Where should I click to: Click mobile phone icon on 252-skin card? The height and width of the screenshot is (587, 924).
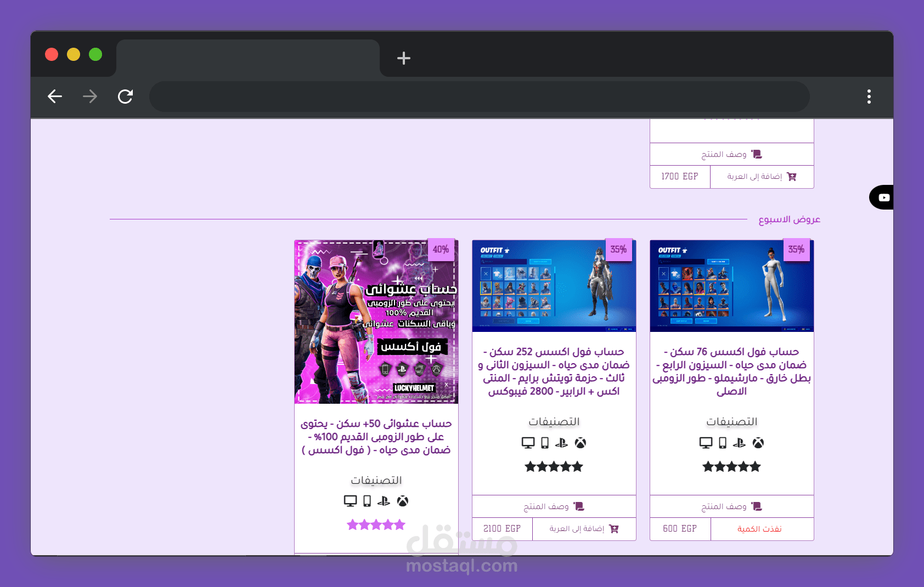click(x=545, y=443)
